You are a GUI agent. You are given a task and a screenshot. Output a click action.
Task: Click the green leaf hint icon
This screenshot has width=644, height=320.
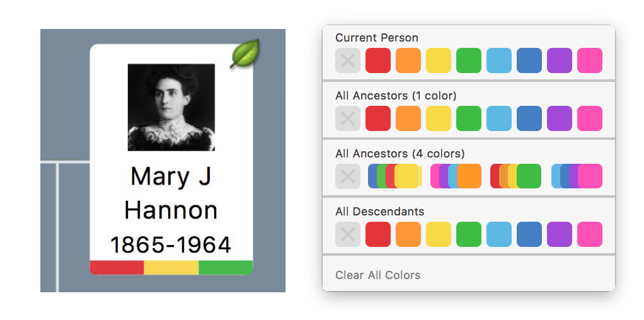click(x=244, y=54)
